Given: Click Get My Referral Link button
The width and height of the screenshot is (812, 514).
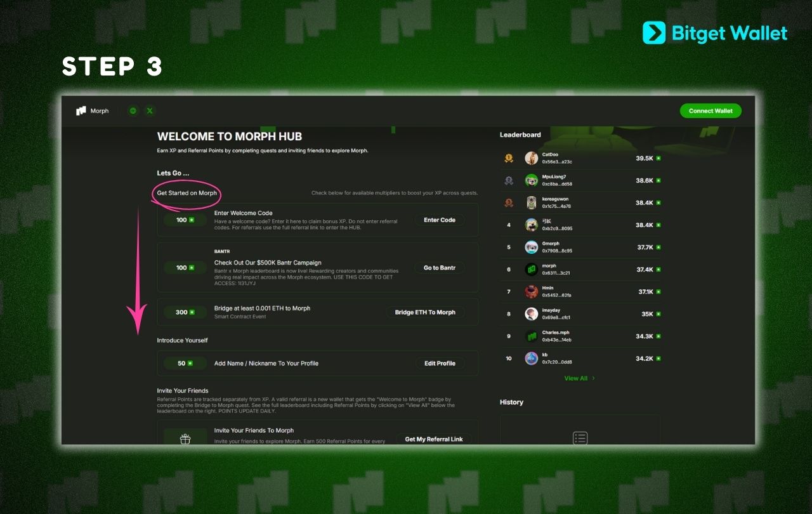Looking at the screenshot, I should [434, 439].
